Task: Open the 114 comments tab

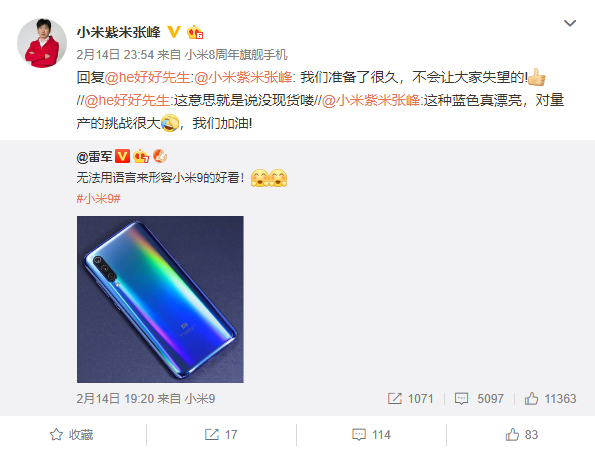Action: [x=371, y=434]
